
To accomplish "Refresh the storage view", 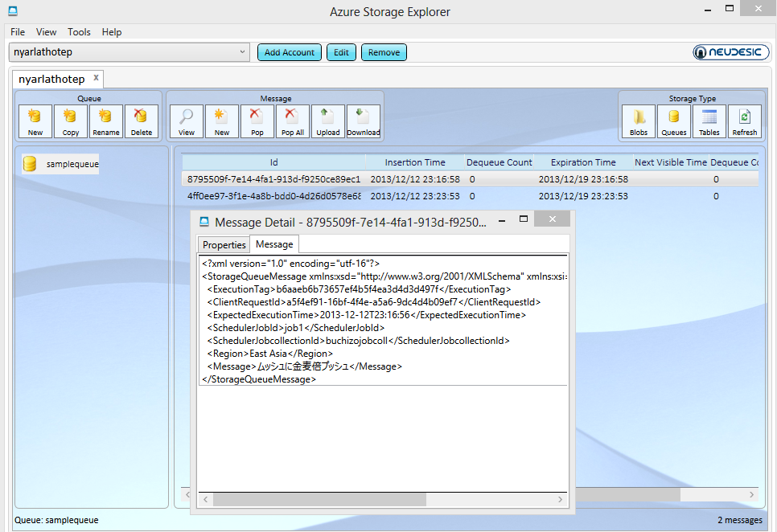I will coord(745,121).
